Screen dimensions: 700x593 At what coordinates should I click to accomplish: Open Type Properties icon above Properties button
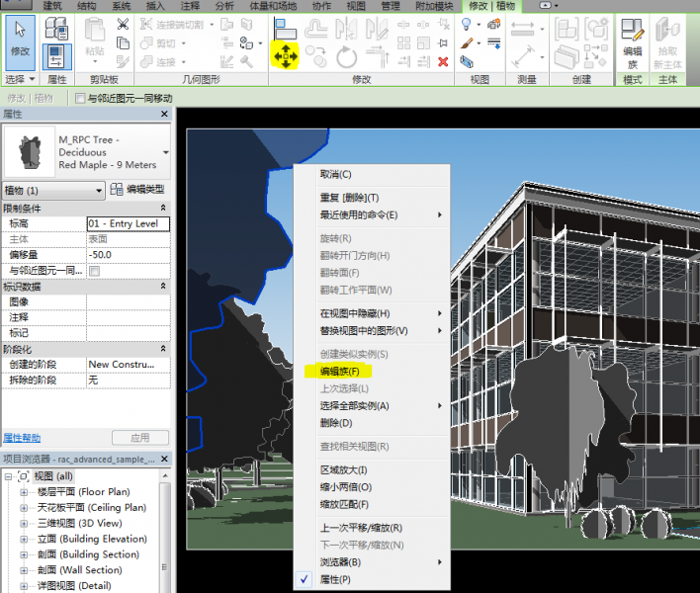[56, 28]
